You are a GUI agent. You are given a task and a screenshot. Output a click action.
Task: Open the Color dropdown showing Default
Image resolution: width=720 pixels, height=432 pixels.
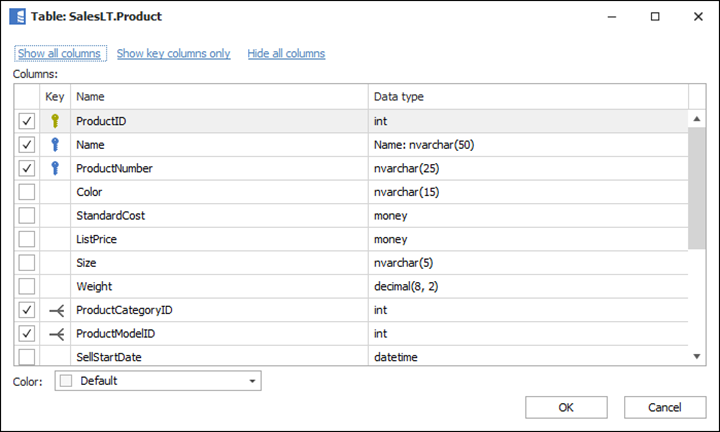(157, 381)
